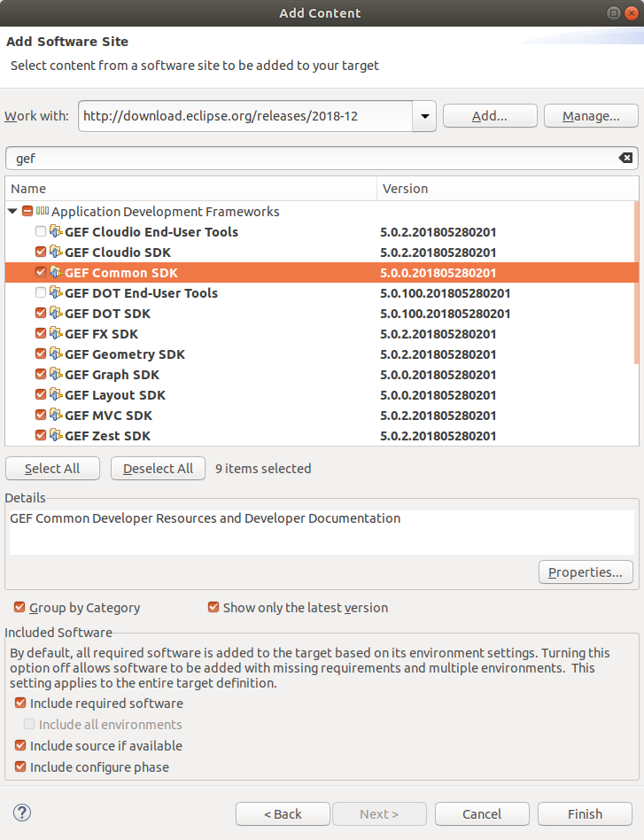This screenshot has width=644, height=840.
Task: Select the GEF Zest SDK row name
Action: pos(108,436)
